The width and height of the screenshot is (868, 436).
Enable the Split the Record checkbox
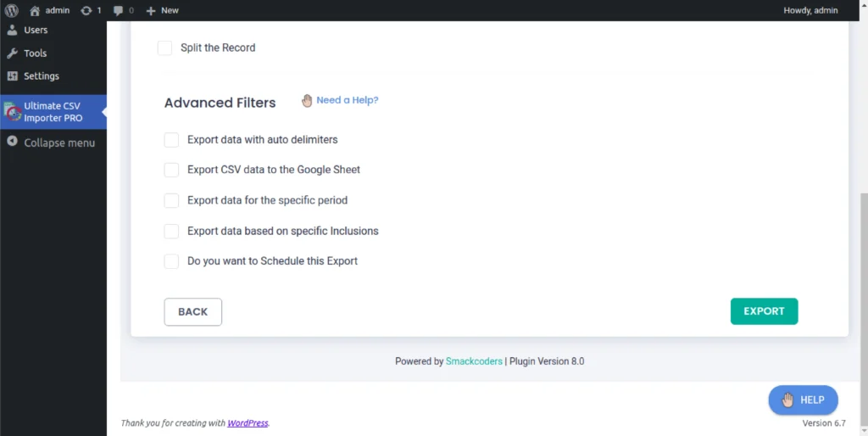click(x=164, y=48)
